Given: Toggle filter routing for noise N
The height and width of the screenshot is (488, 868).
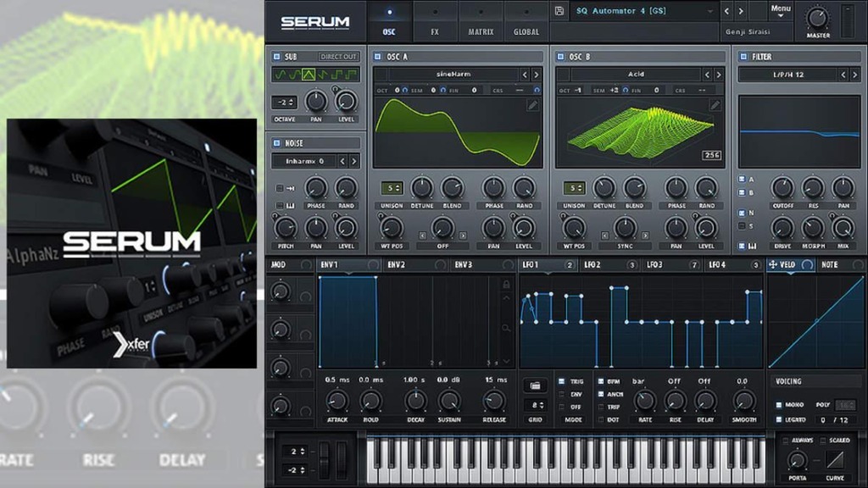Looking at the screenshot, I should (742, 213).
